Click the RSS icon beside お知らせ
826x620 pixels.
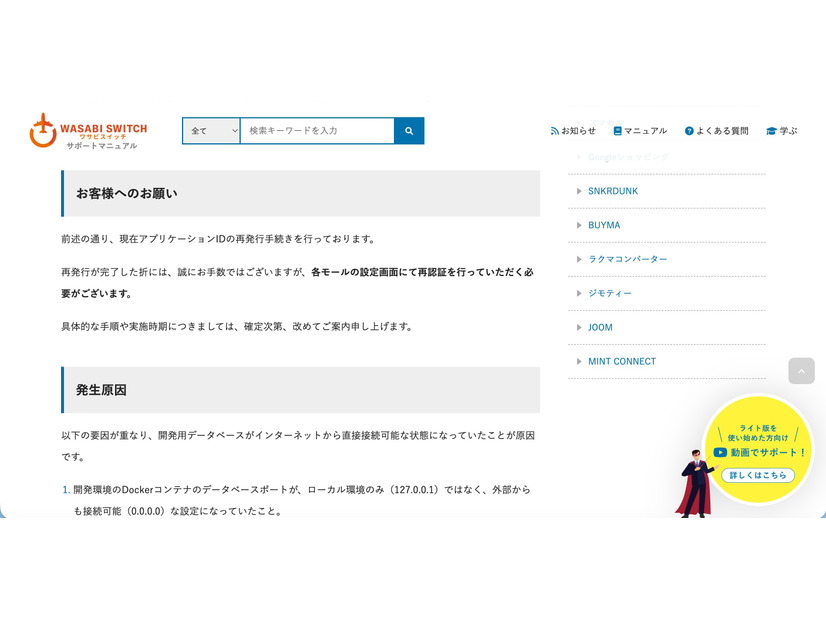tap(555, 131)
